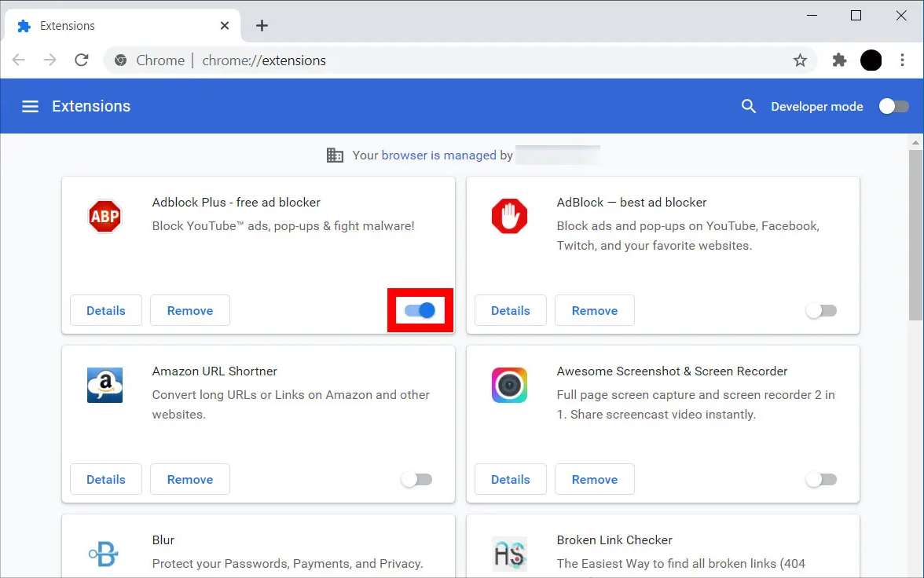Click the 'Amazon URL Shortner' title

pos(214,371)
